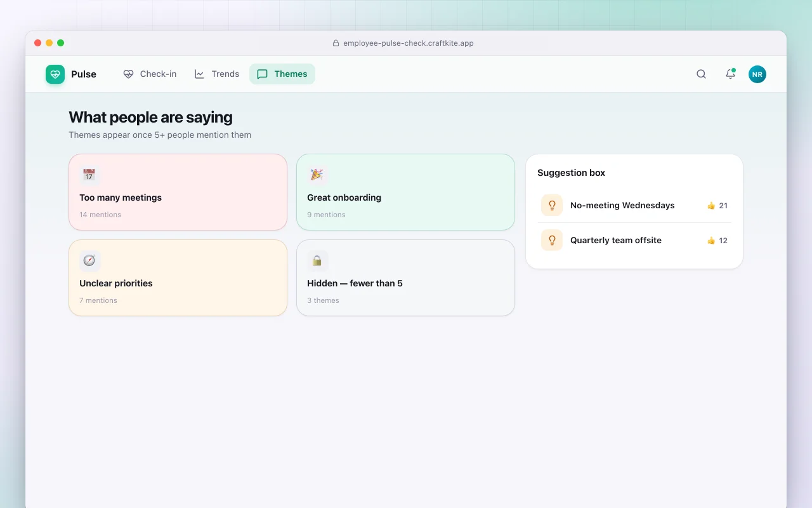812x508 pixels.
Task: Click the 3 themes text
Action: (x=323, y=300)
